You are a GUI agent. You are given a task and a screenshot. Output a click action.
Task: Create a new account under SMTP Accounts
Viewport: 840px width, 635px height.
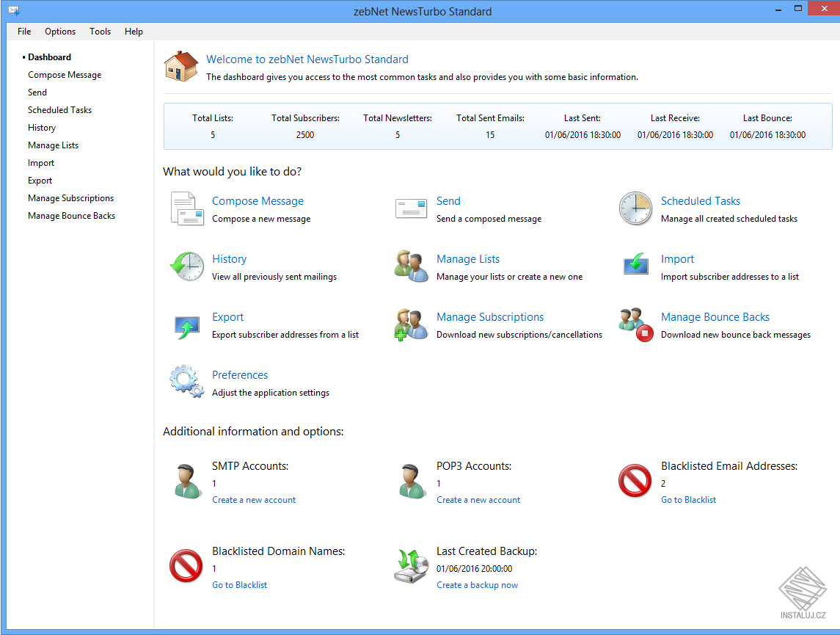pos(253,500)
